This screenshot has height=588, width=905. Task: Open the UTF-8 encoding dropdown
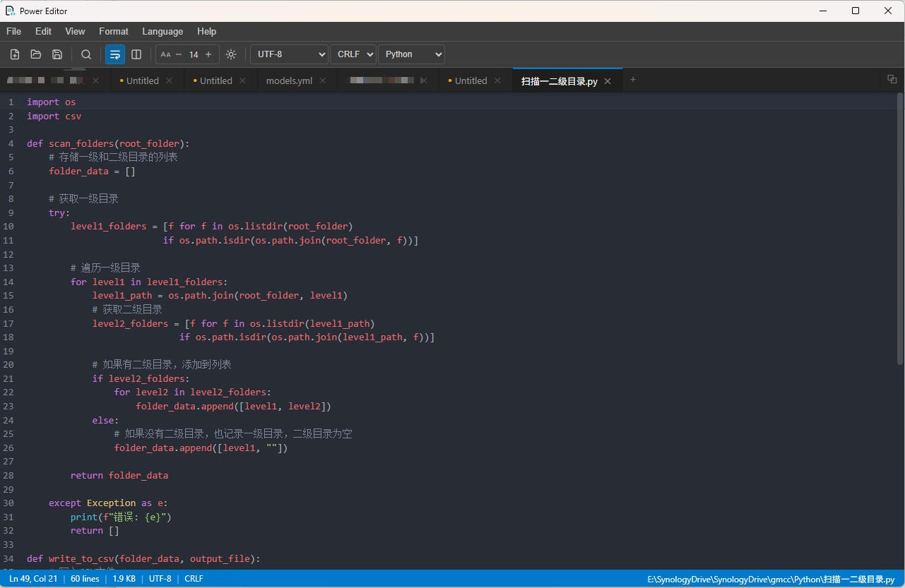click(x=290, y=54)
